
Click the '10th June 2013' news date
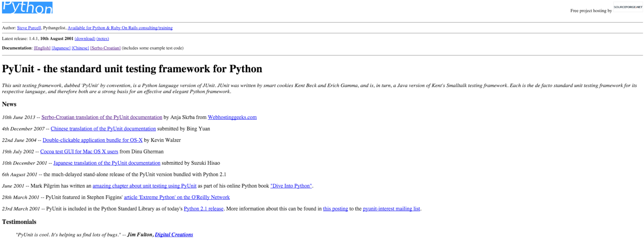tap(19, 117)
